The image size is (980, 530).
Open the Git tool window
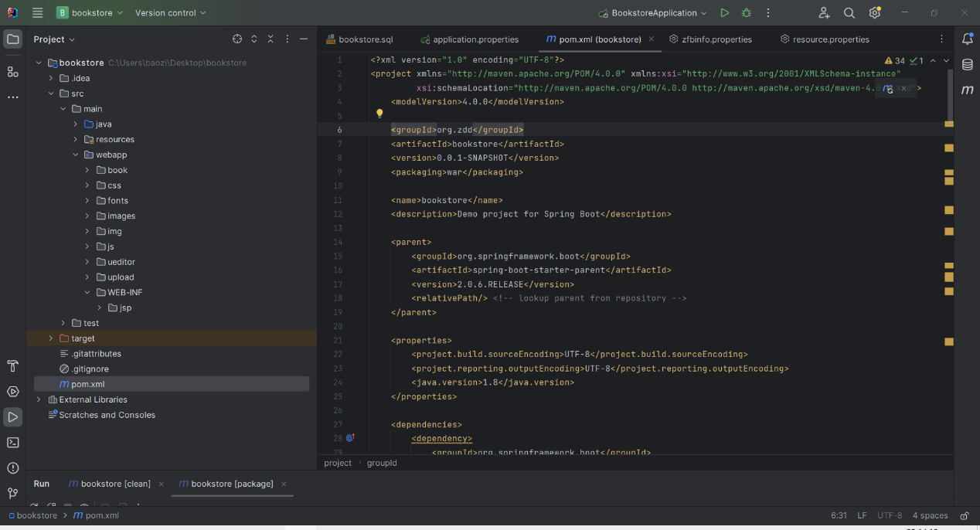pos(13,493)
